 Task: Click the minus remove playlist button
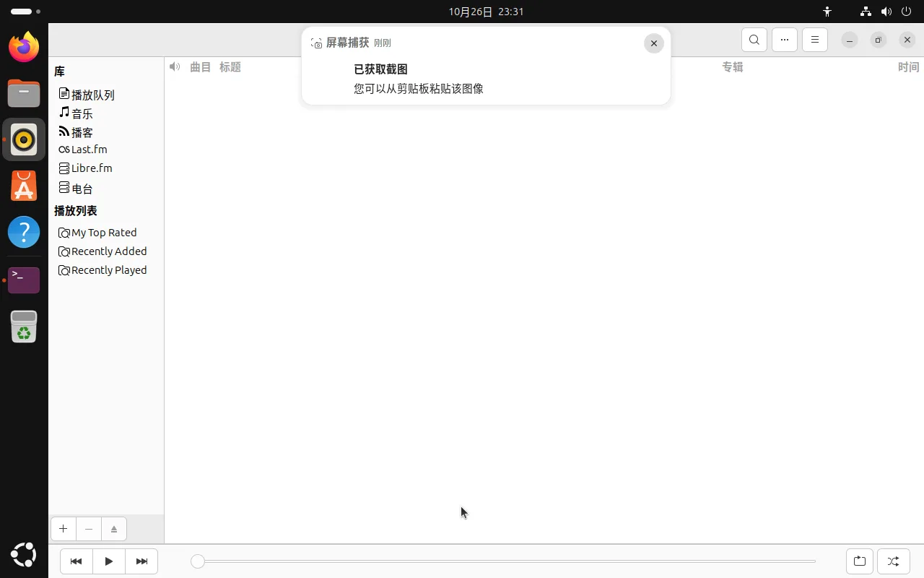89,529
